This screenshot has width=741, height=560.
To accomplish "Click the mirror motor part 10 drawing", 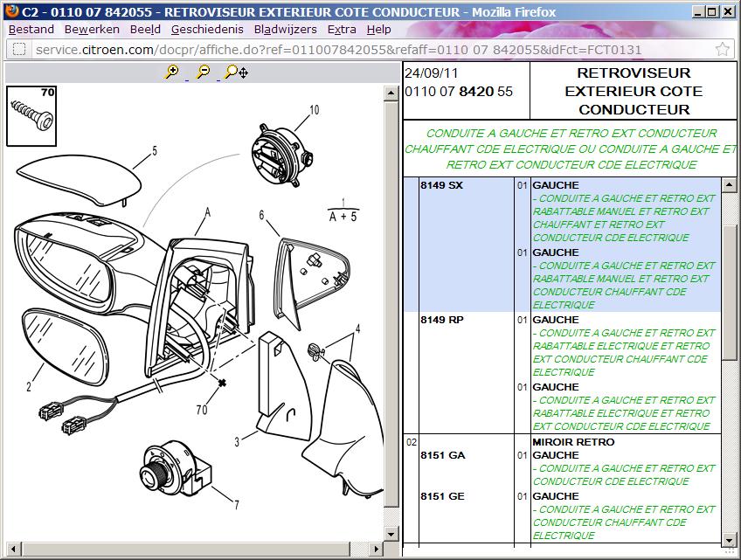I will pyautogui.click(x=281, y=155).
